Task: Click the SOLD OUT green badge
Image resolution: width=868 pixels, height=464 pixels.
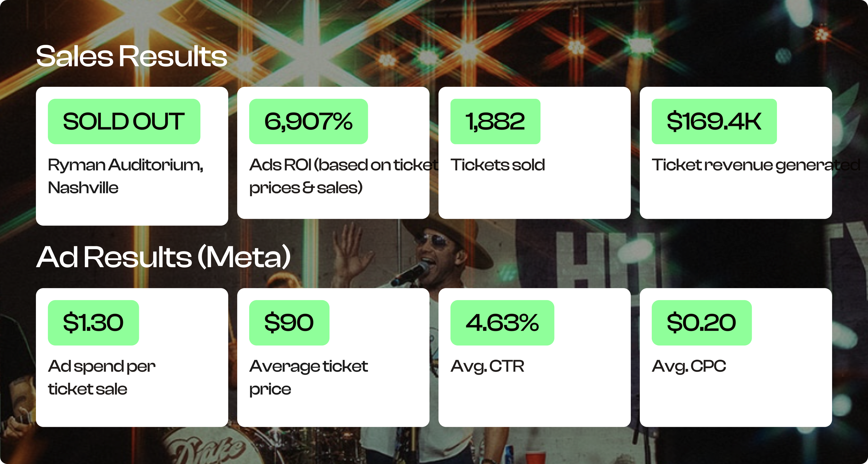Action: (x=124, y=121)
